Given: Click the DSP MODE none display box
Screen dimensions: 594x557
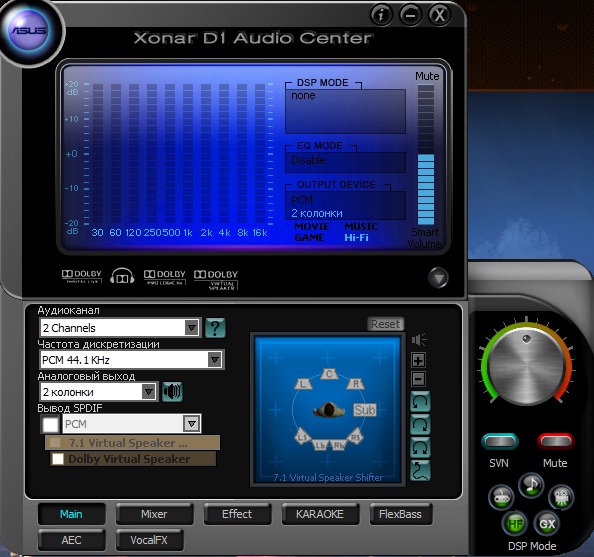Looking at the screenshot, I should point(345,111).
